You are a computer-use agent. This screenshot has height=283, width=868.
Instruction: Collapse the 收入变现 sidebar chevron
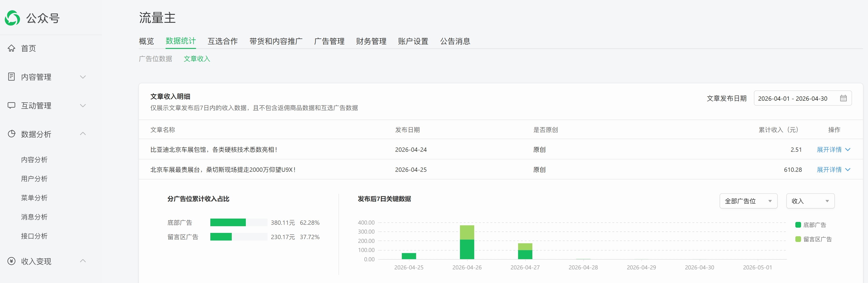tap(83, 261)
